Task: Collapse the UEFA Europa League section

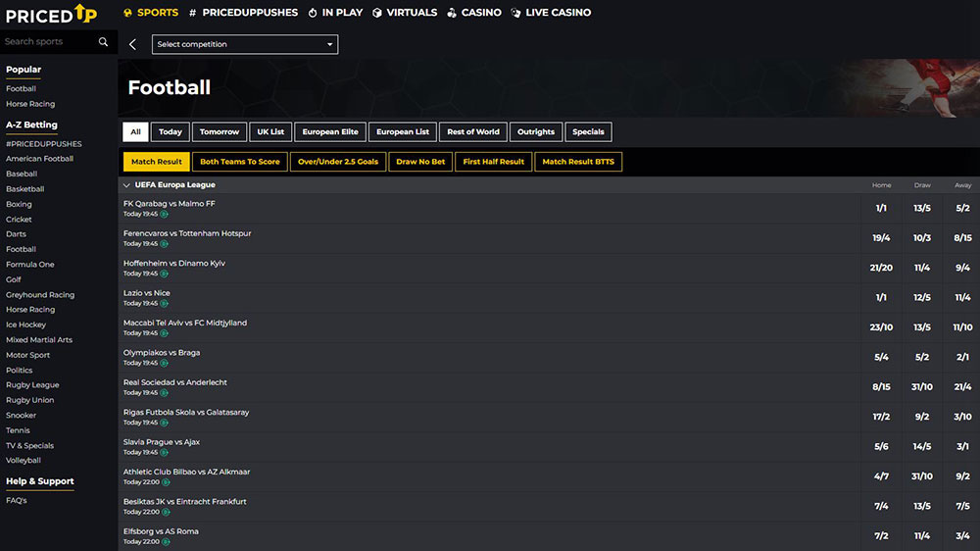Action: pos(126,185)
